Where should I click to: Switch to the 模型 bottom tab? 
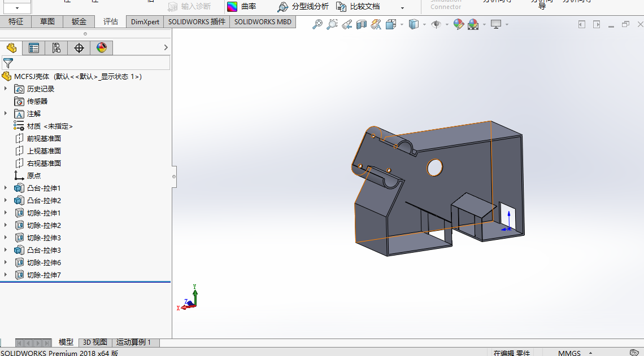66,342
